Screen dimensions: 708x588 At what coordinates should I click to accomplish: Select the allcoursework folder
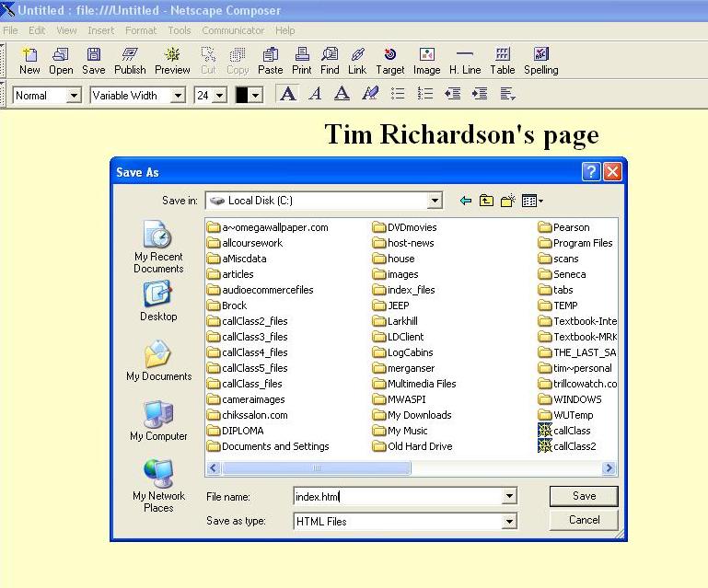pos(245,243)
